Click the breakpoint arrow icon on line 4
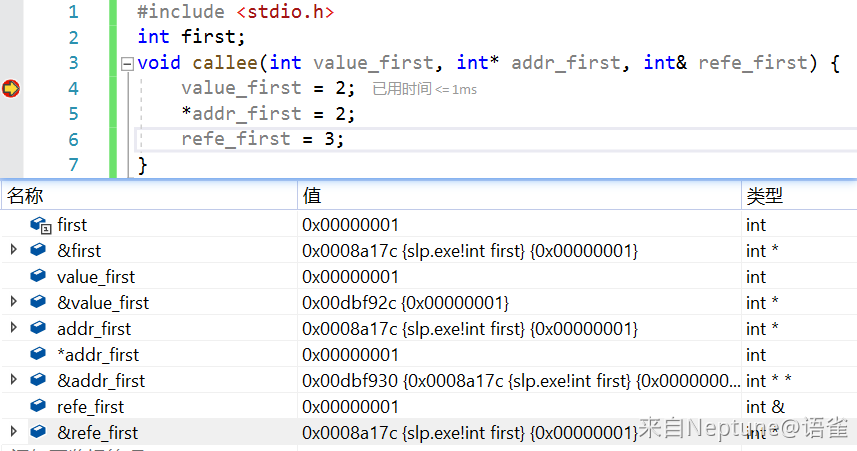The width and height of the screenshot is (857, 451). pos(11,88)
